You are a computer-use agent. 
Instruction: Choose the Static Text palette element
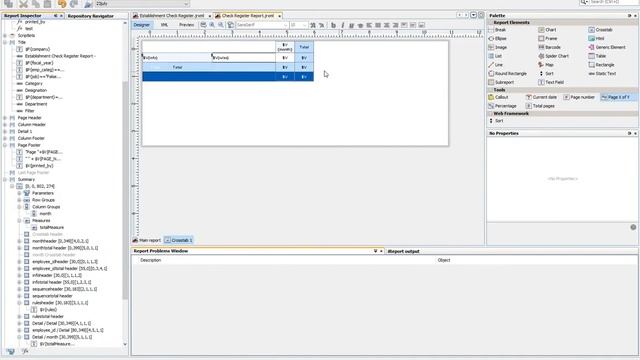[x=602, y=73]
